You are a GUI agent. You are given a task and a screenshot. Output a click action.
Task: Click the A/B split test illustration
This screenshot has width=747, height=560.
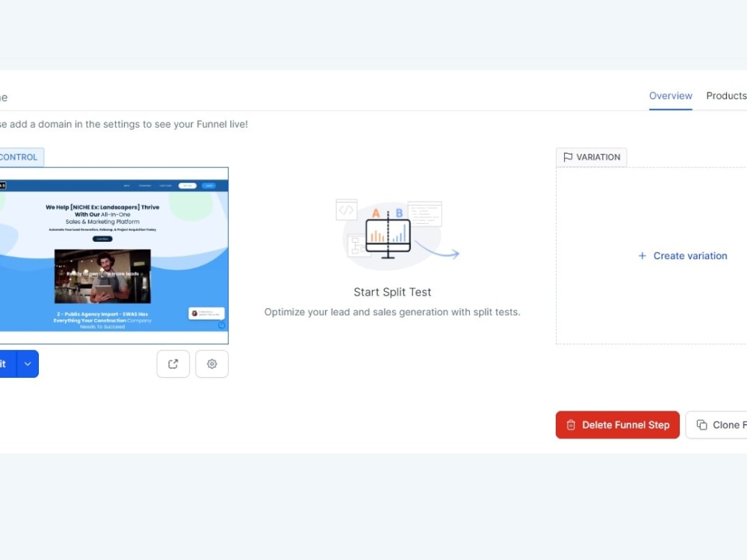[397, 233]
